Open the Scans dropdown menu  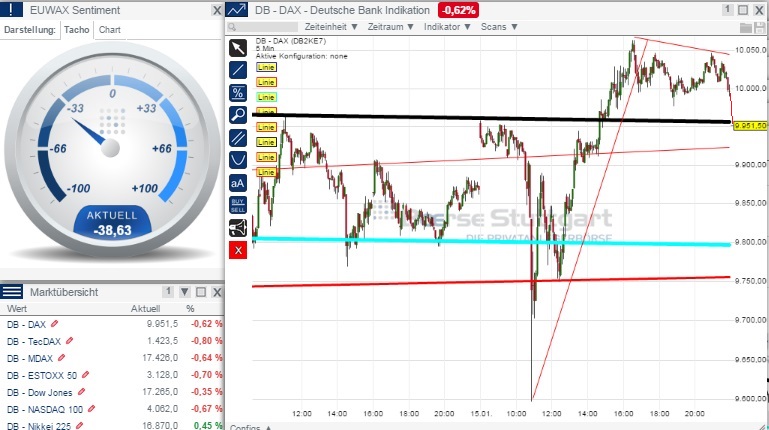[x=499, y=26]
